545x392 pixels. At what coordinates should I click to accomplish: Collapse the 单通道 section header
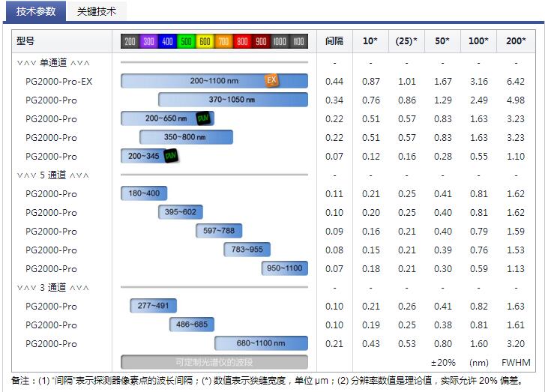click(52, 62)
